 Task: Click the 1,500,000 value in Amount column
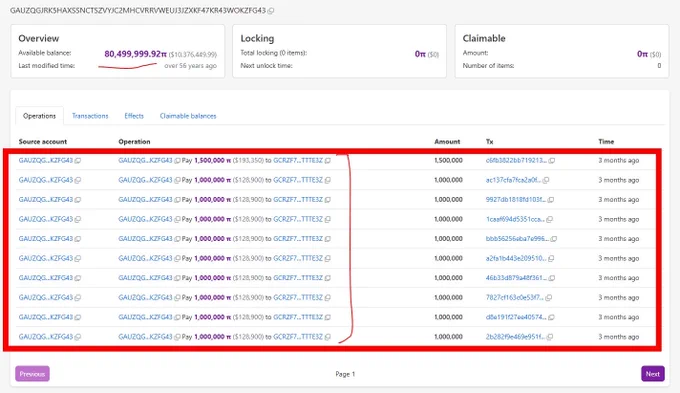(x=448, y=160)
